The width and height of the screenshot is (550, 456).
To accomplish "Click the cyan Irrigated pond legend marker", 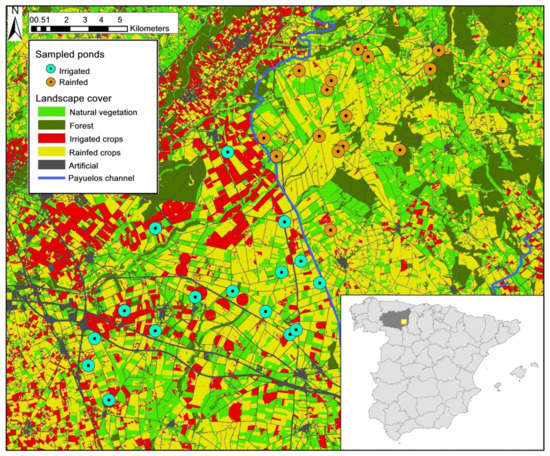I will [51, 69].
